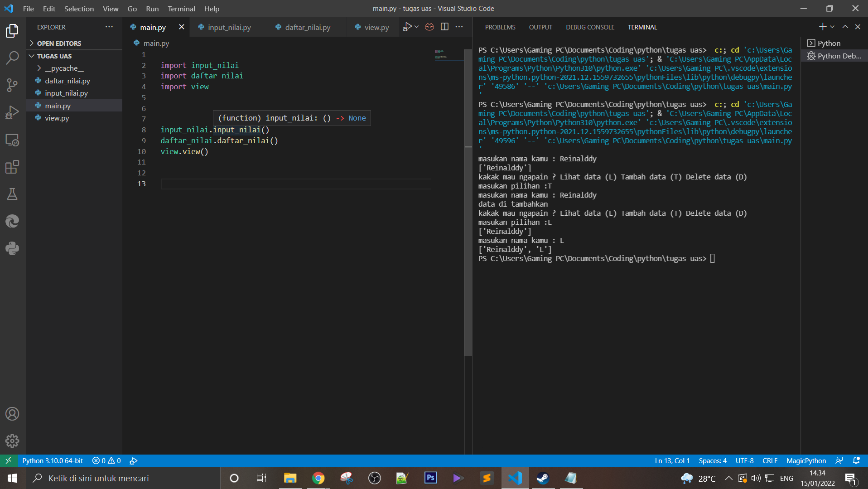Viewport: 868px width, 489px height.
Task: Open the Run and Debug view
Action: (x=12, y=112)
